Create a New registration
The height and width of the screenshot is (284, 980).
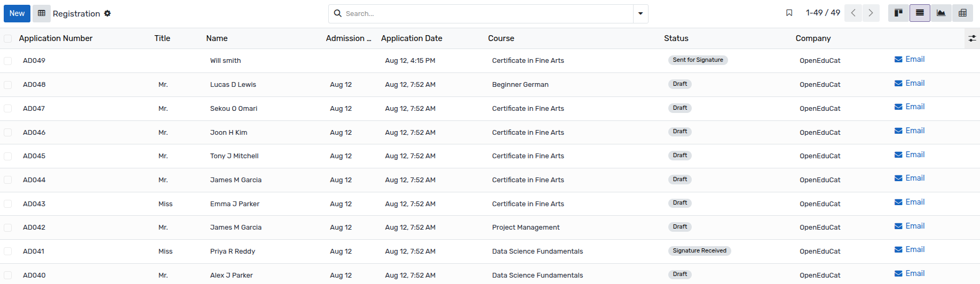(17, 13)
